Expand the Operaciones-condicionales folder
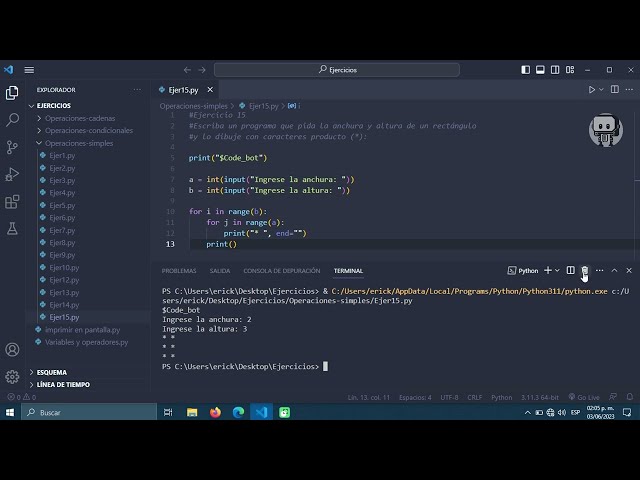The width and height of the screenshot is (640, 480). point(88,131)
